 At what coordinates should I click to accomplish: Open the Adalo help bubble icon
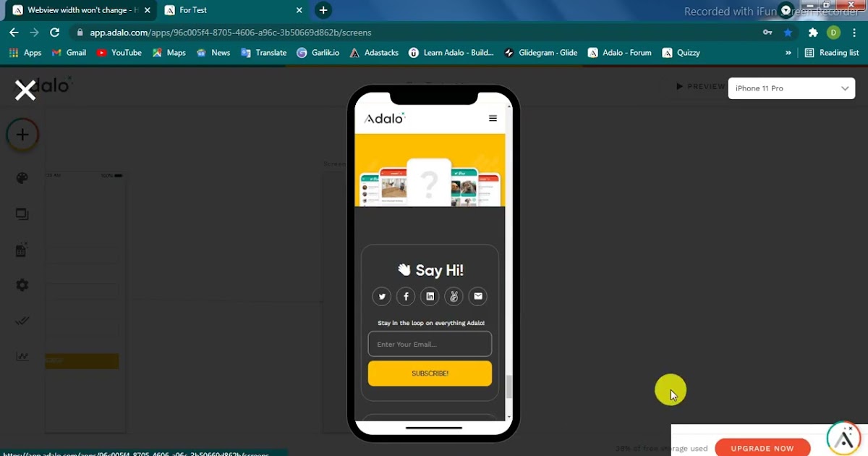pyautogui.click(x=844, y=438)
